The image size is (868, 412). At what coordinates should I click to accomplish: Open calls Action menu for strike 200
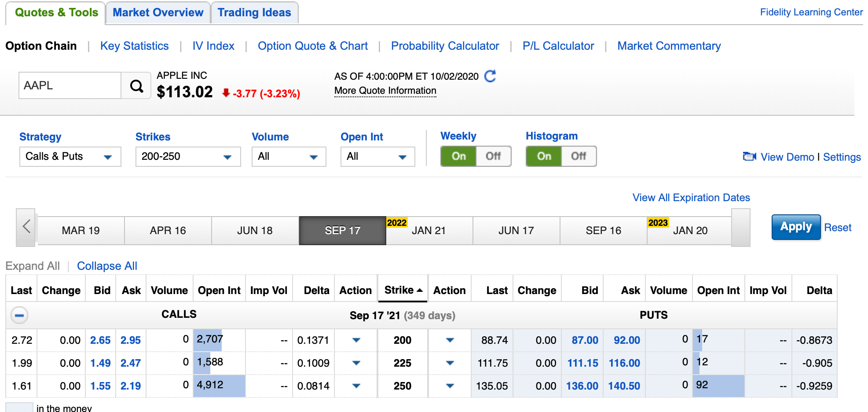point(356,340)
